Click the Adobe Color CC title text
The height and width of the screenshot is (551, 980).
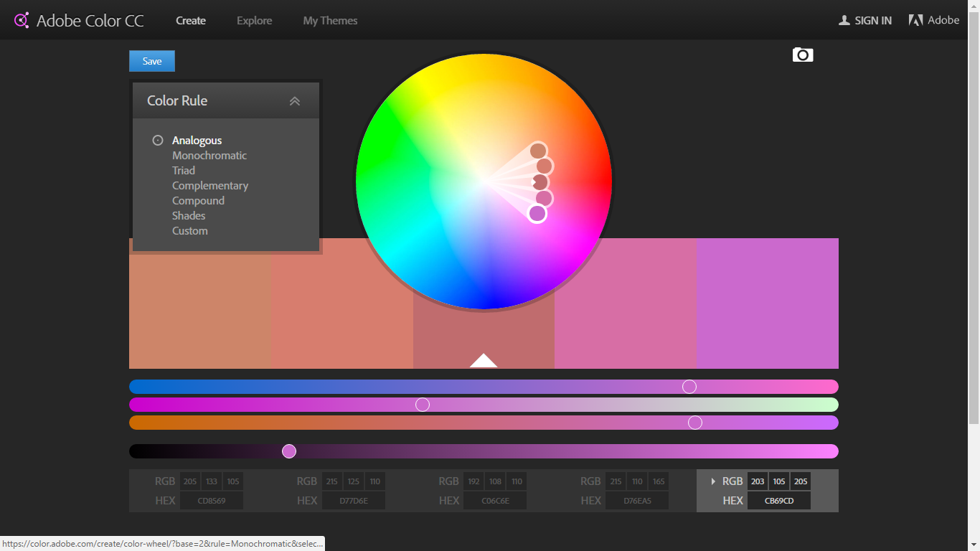[90, 21]
